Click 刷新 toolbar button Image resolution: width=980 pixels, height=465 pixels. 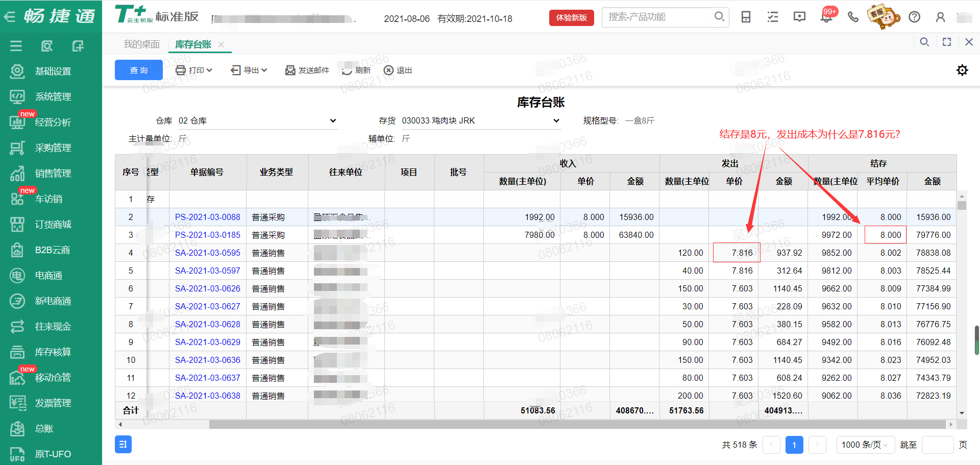[356, 70]
